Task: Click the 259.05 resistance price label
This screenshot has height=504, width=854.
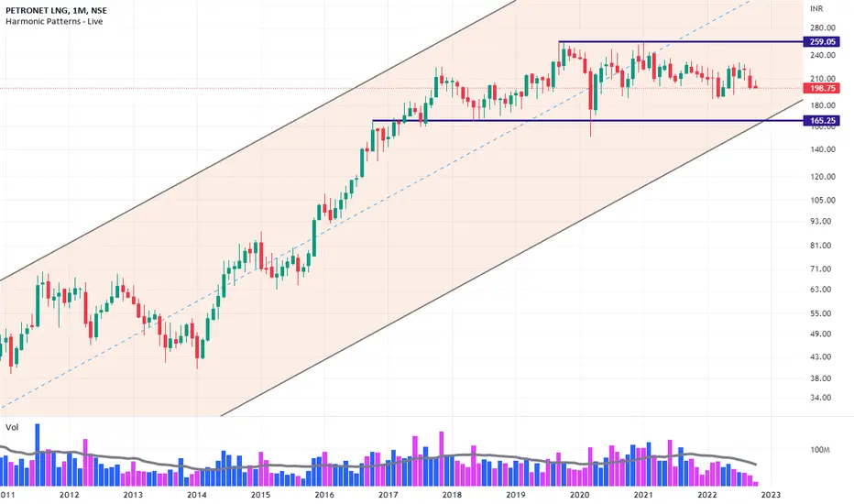Action: click(822, 41)
